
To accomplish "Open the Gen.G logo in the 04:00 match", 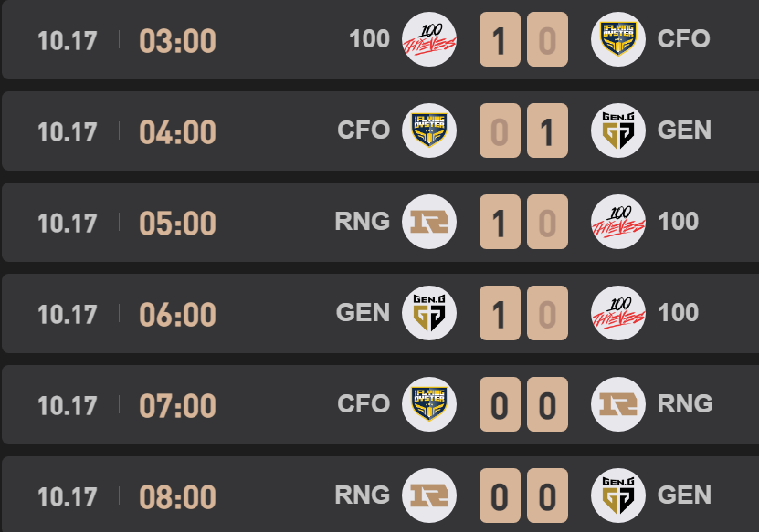I will point(618,130).
